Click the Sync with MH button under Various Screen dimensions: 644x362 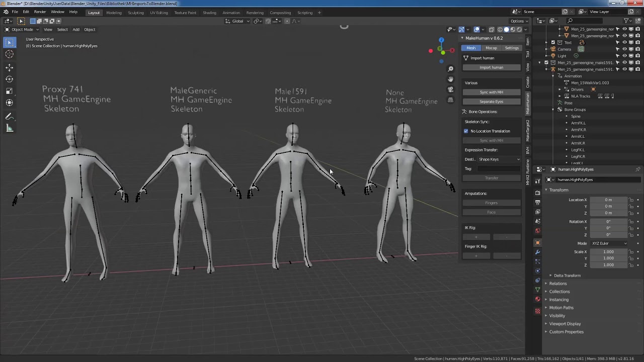click(492, 92)
